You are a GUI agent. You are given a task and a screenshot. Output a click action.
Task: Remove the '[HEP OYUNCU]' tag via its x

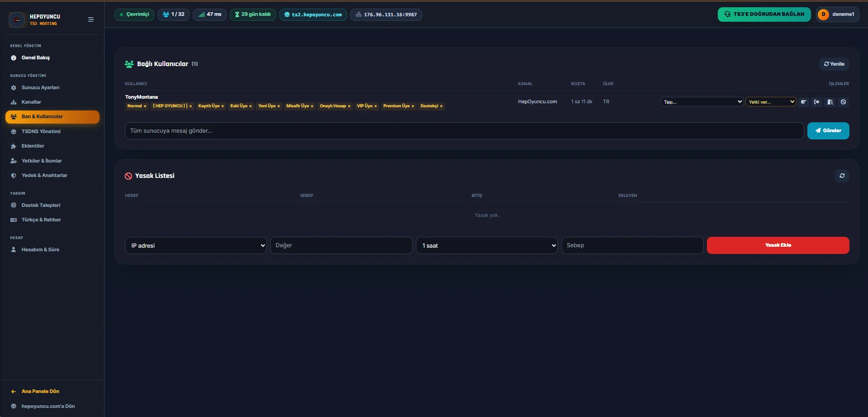point(191,106)
